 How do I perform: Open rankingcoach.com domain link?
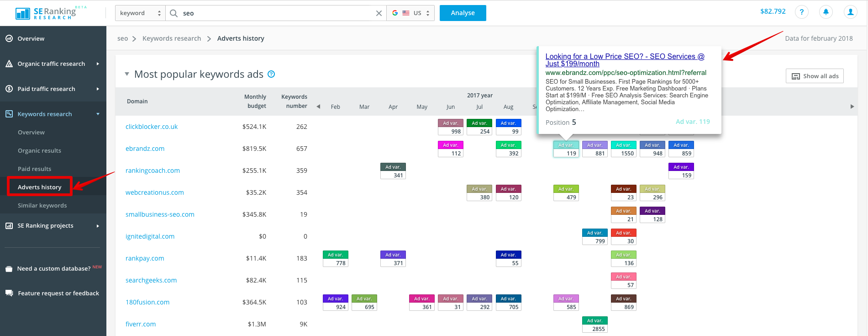[x=153, y=171]
